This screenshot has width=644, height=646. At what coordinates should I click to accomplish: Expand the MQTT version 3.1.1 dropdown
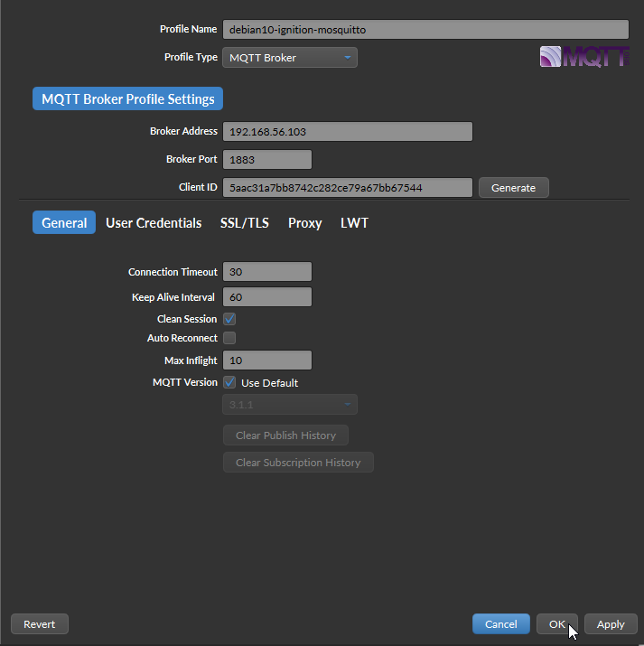pyautogui.click(x=289, y=405)
